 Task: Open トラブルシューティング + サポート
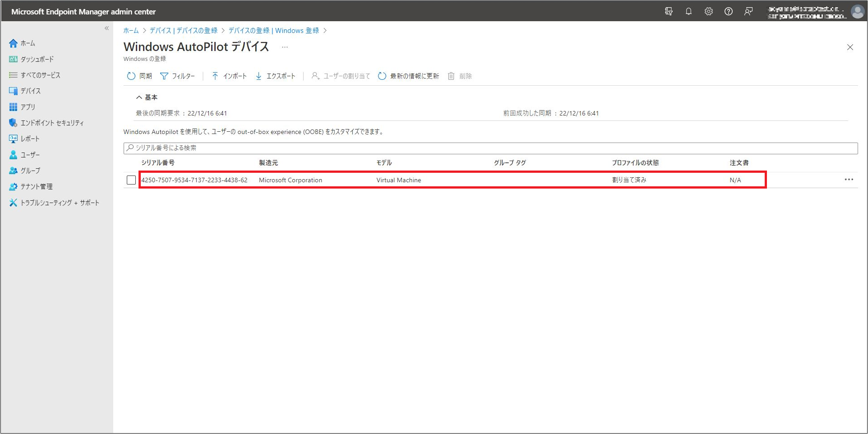[54, 203]
